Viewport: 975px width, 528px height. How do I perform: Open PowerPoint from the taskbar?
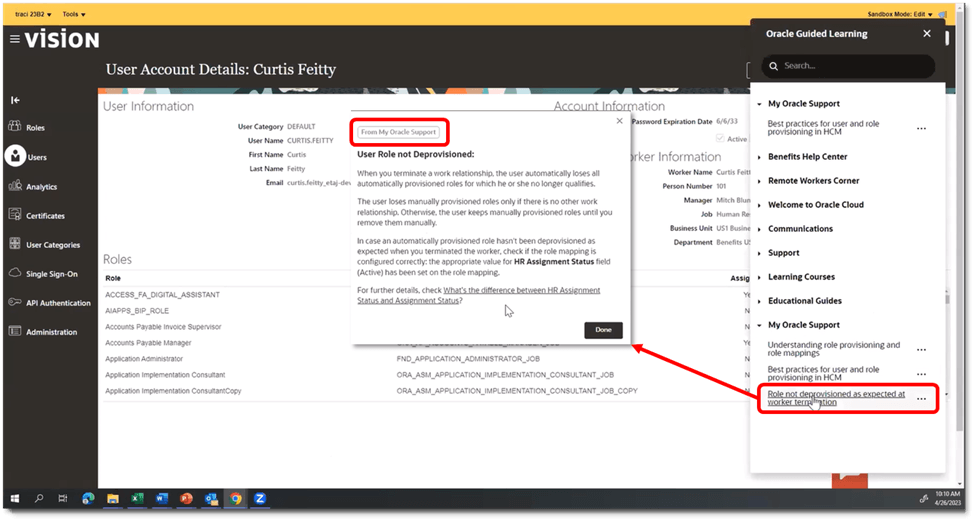click(x=186, y=498)
